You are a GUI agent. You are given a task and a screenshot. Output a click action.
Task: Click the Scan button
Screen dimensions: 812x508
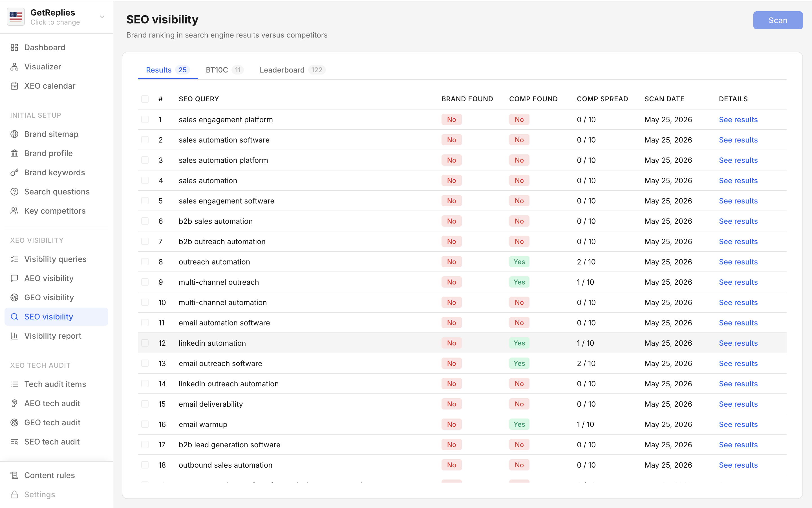pyautogui.click(x=778, y=20)
